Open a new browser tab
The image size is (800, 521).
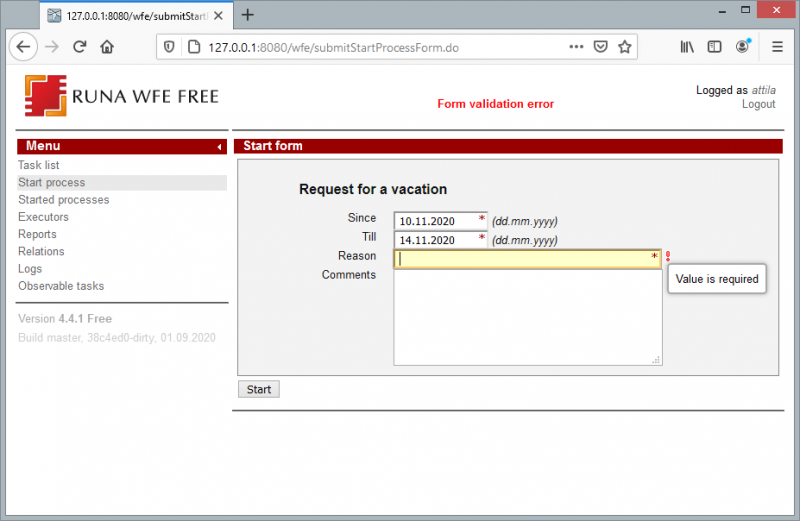248,15
